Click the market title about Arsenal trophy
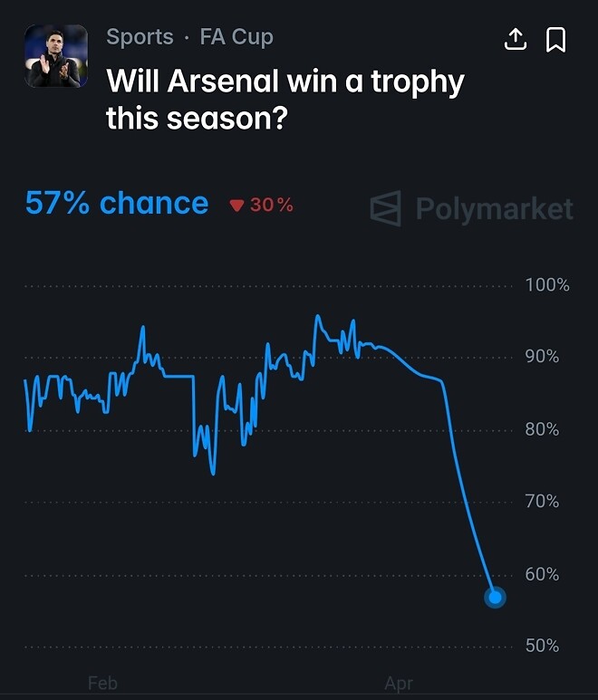The image size is (598, 700). (x=285, y=99)
